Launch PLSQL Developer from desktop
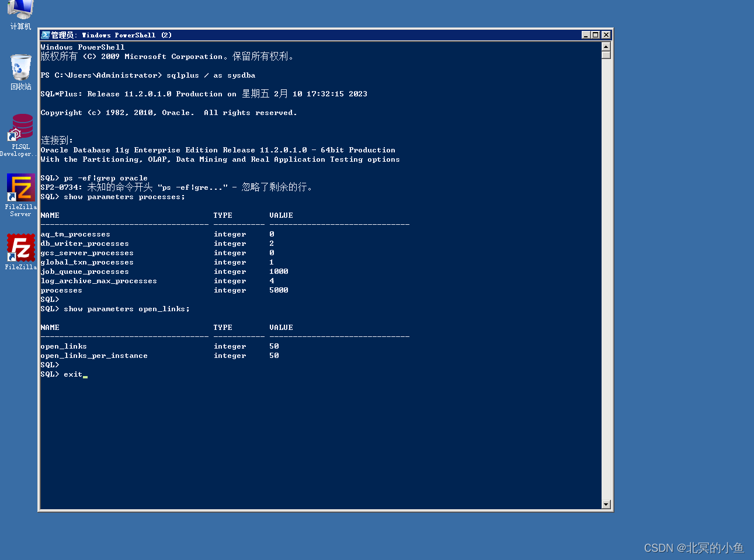Image resolution: width=754 pixels, height=560 pixels. tap(20, 135)
